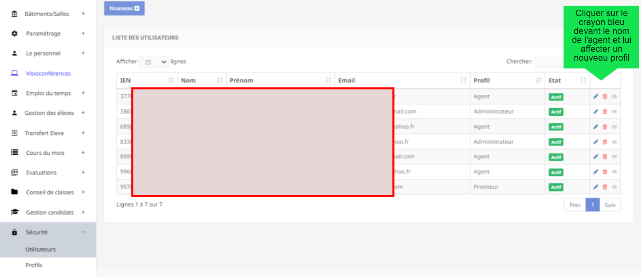This screenshot has height=277, width=644.
Task: Click the Nouveau button
Action: pos(124,9)
